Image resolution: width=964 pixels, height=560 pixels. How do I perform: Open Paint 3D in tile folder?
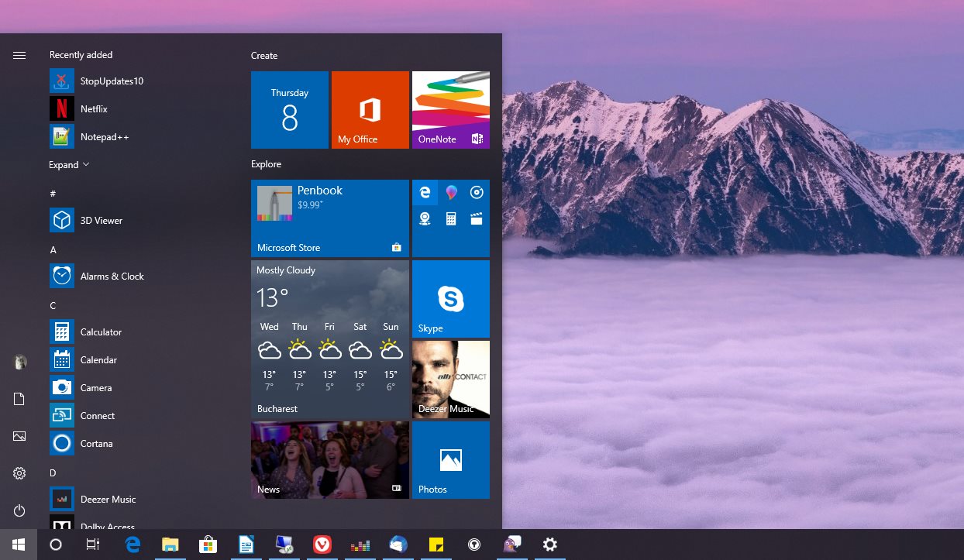(x=451, y=193)
